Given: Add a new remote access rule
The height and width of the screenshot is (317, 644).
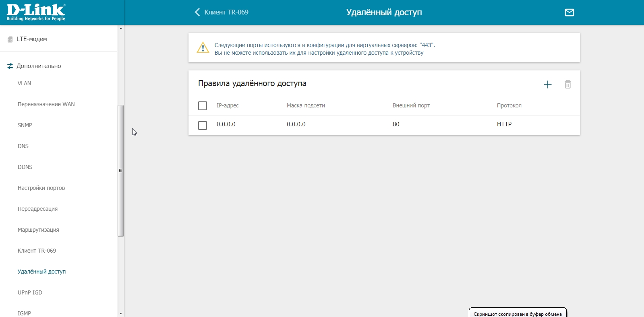Looking at the screenshot, I should [x=547, y=84].
